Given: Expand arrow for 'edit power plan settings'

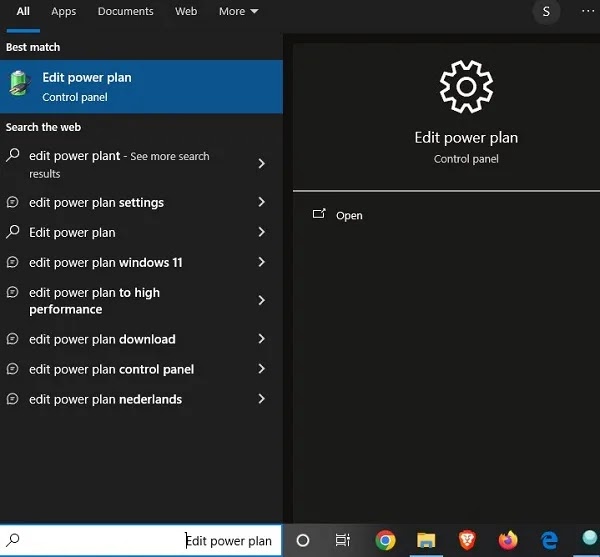Looking at the screenshot, I should pyautogui.click(x=261, y=202).
